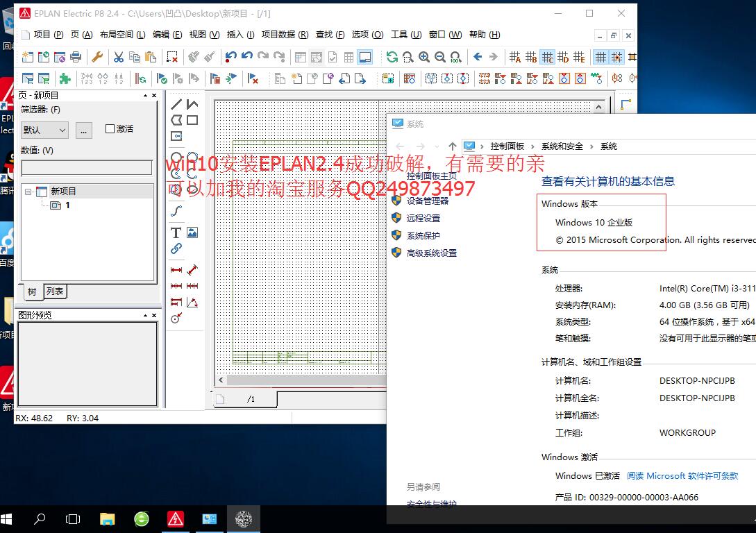
Task: Open the 帮助(H) menu
Action: (x=485, y=35)
